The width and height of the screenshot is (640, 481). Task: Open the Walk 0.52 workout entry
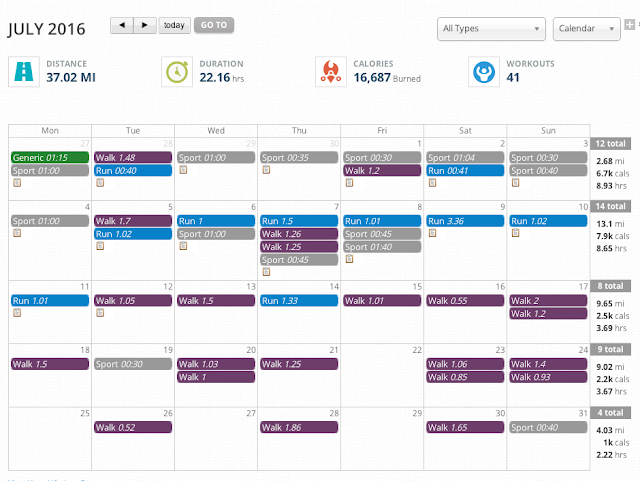point(132,427)
